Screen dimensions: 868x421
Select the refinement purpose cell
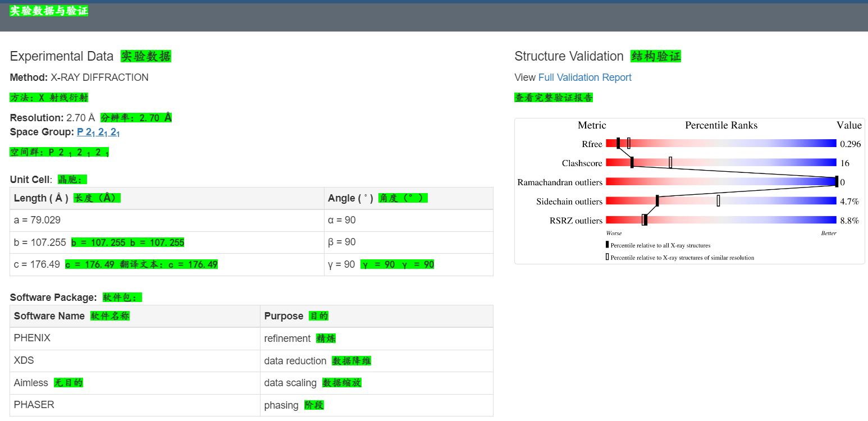click(x=376, y=338)
